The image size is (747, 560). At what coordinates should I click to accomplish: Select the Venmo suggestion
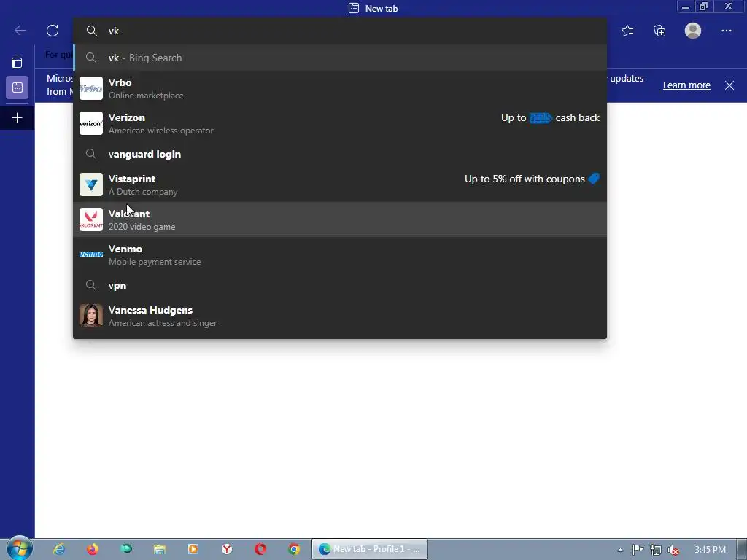pyautogui.click(x=340, y=254)
